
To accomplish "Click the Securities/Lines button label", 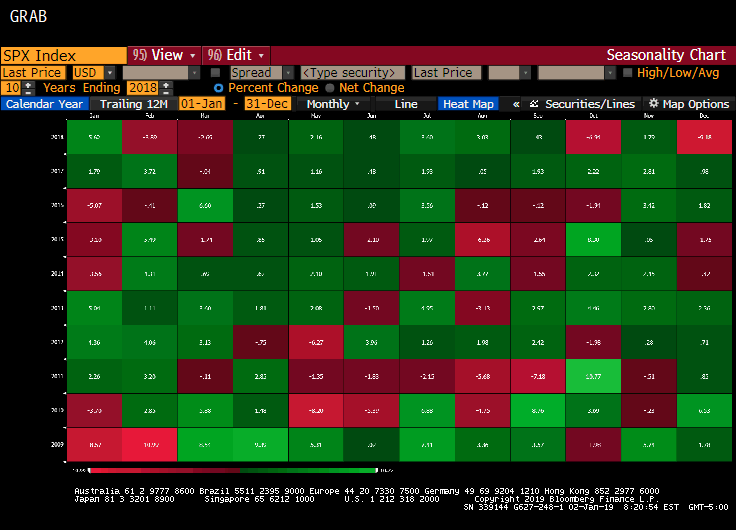I will click(x=590, y=104).
